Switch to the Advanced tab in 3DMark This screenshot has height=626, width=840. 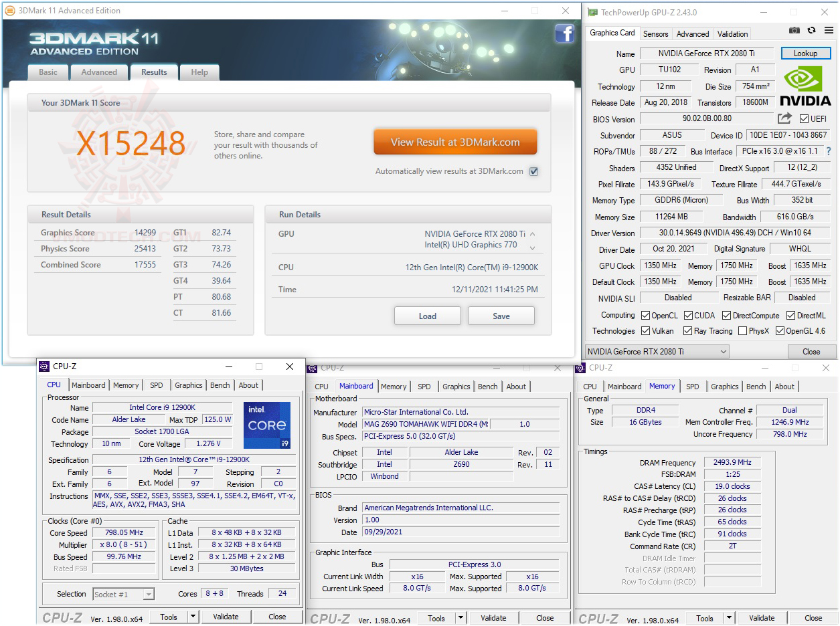point(99,72)
